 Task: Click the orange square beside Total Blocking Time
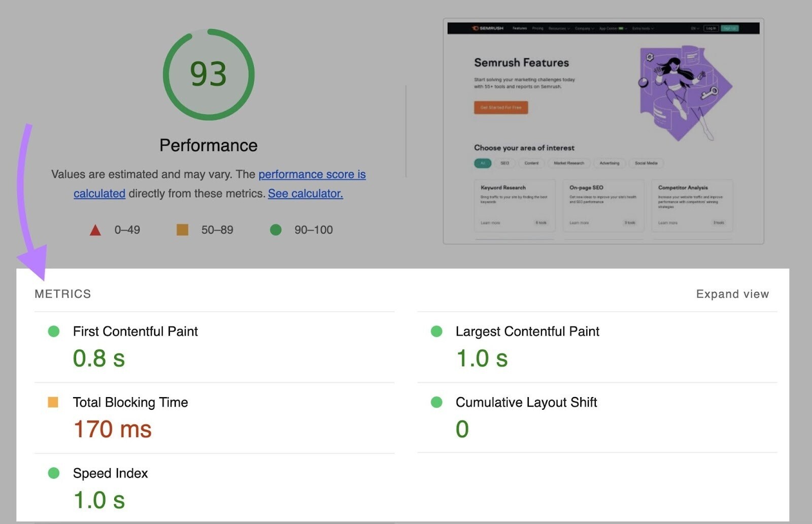[x=53, y=403]
